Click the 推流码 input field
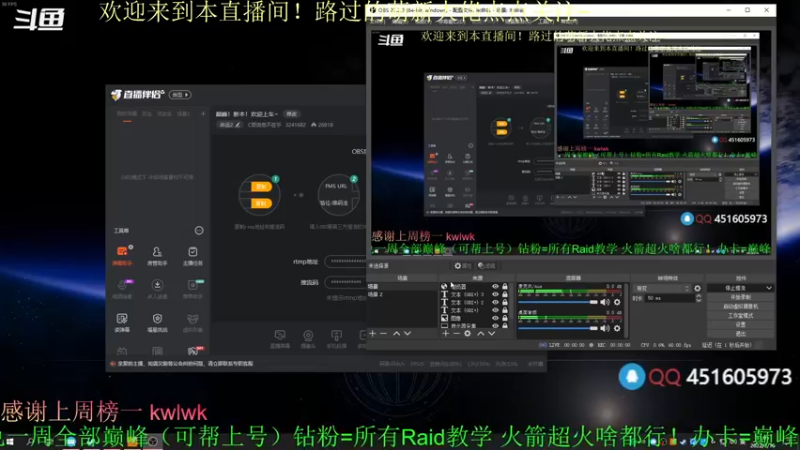800x450 pixels. tap(345, 282)
